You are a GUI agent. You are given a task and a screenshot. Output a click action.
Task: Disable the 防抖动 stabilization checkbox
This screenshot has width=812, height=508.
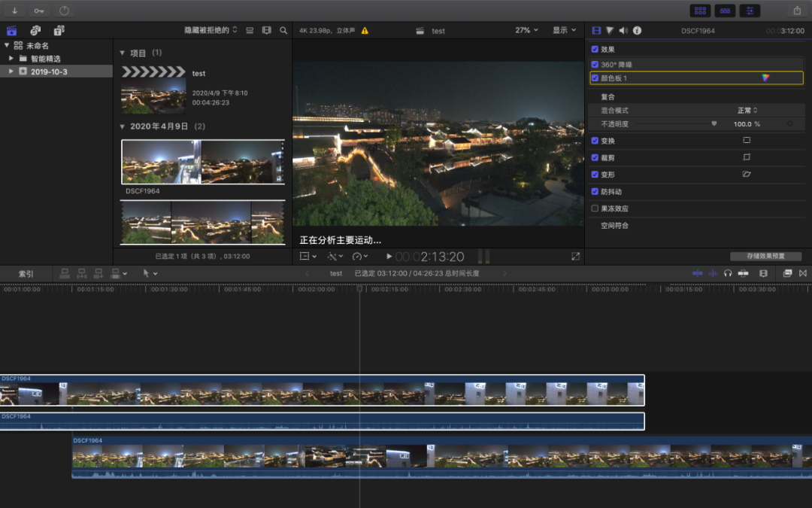(595, 191)
